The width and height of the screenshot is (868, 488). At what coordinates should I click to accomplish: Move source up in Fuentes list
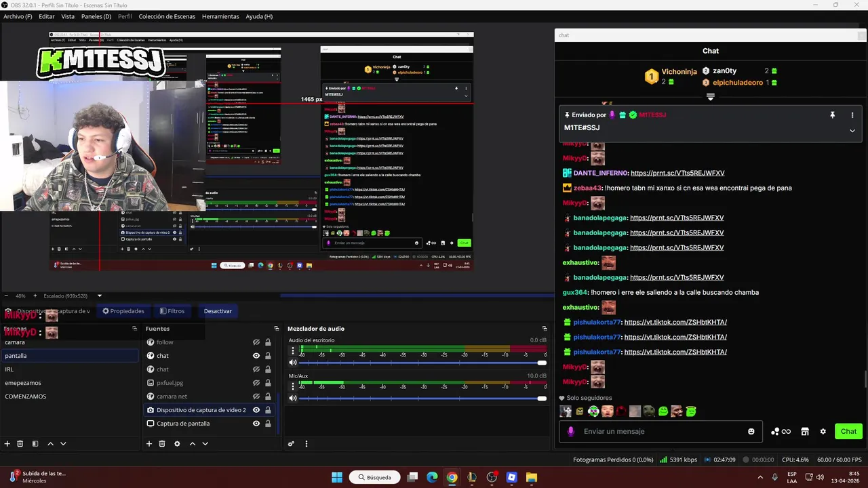click(193, 444)
